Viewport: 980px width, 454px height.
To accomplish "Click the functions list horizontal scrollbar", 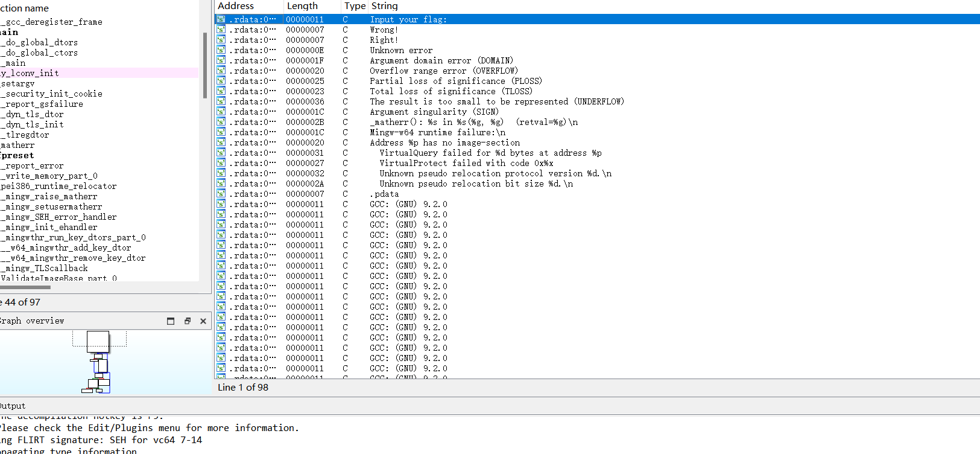I will point(25,287).
